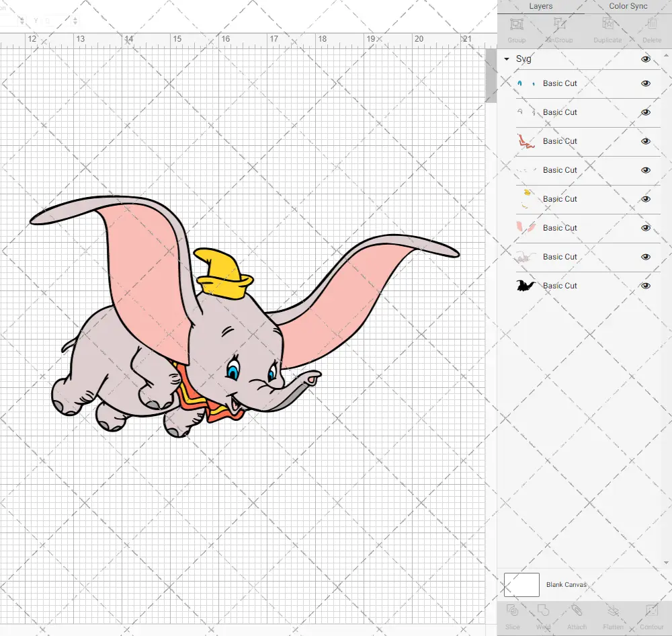Viewport: 672px width, 636px height.
Task: Click the Layers panel scroll up arrow
Action: click(x=666, y=55)
